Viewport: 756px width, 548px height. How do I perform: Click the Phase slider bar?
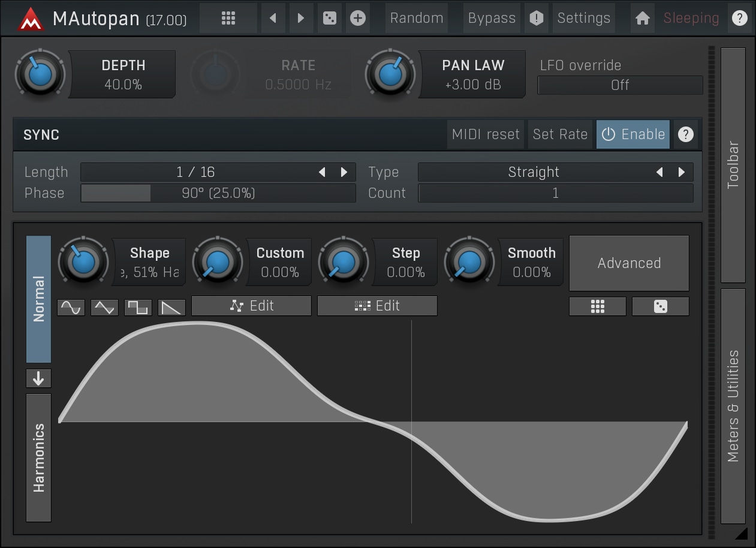point(218,193)
